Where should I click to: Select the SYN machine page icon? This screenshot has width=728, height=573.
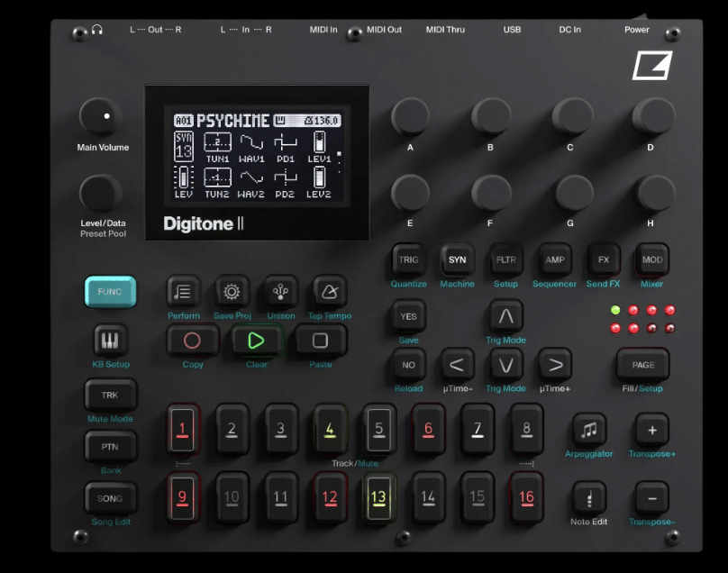[457, 260]
